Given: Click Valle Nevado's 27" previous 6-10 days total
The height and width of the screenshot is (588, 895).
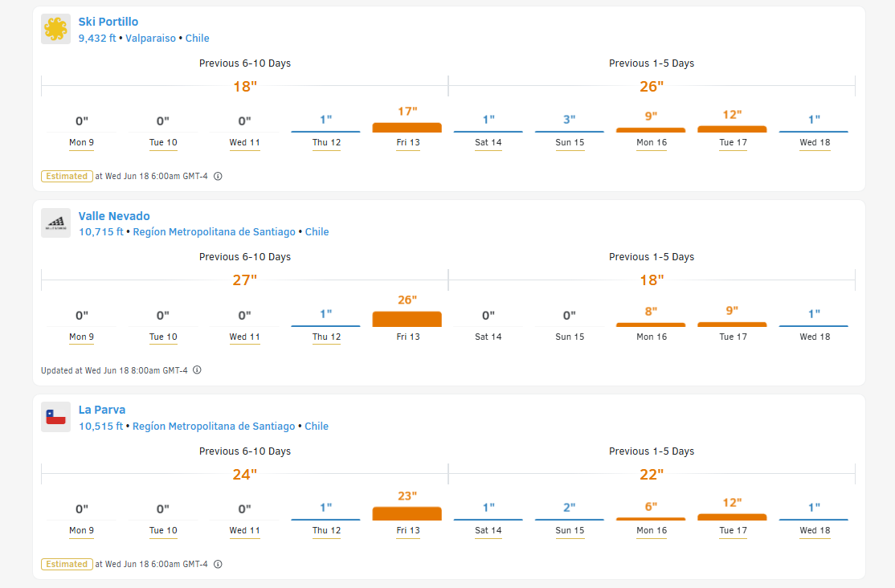Looking at the screenshot, I should 245,280.
